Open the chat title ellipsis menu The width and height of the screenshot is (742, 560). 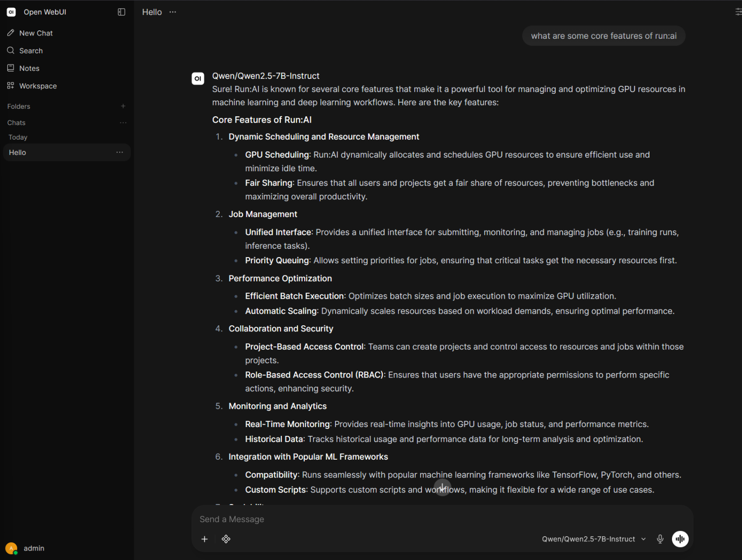click(x=173, y=12)
